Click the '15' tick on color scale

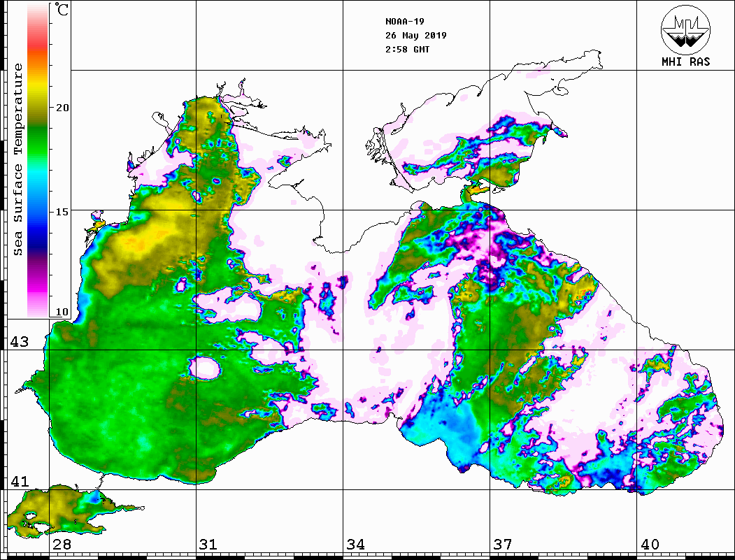pos(62,212)
